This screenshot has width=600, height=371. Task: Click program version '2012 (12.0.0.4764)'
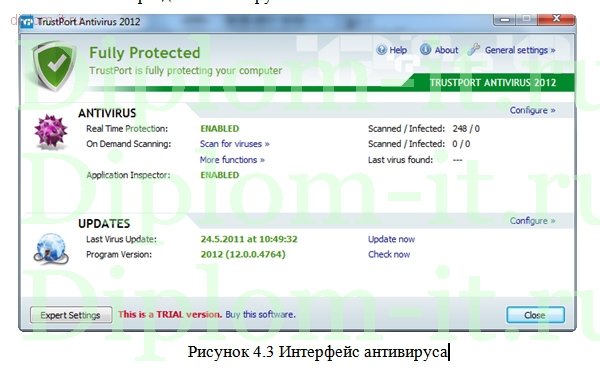click(x=243, y=254)
